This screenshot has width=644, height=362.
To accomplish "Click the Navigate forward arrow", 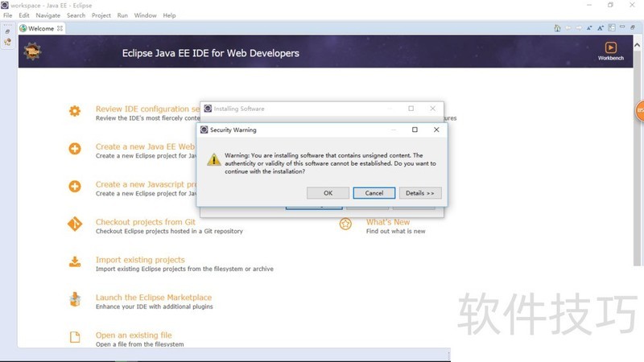I will click(579, 28).
